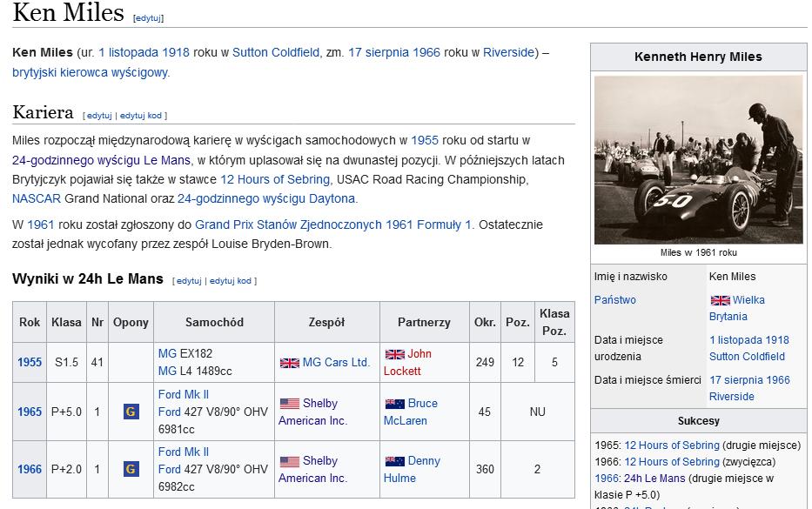Open Bruce McLaren link
This screenshot has width=812, height=509.
(411, 412)
